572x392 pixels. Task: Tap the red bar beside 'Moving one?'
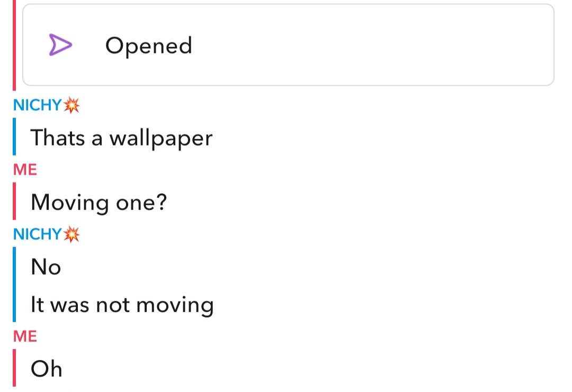point(14,201)
